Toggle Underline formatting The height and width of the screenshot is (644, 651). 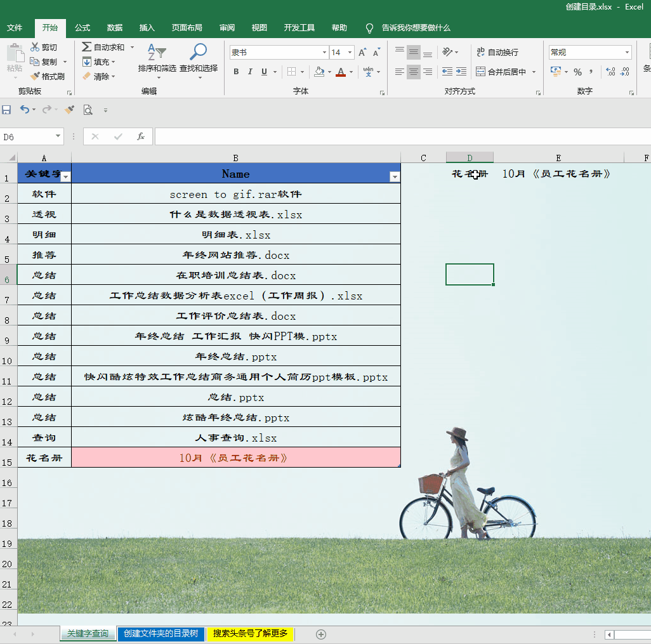tap(264, 72)
